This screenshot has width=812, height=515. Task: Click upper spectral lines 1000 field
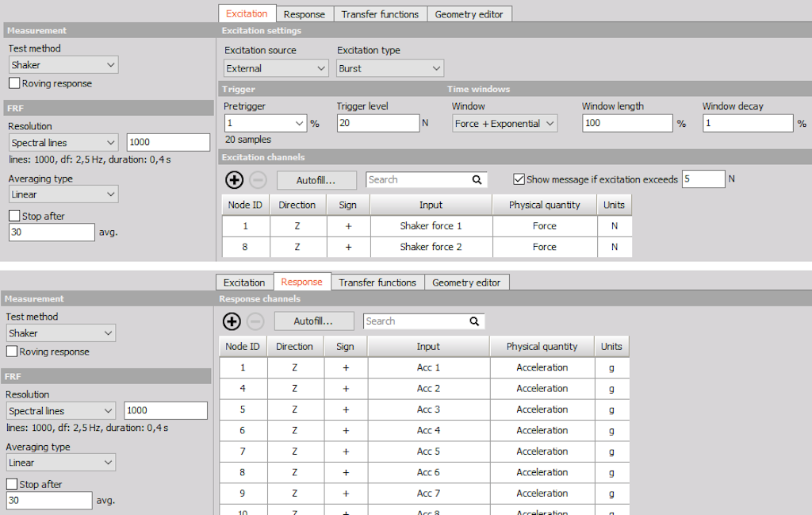[x=168, y=142]
